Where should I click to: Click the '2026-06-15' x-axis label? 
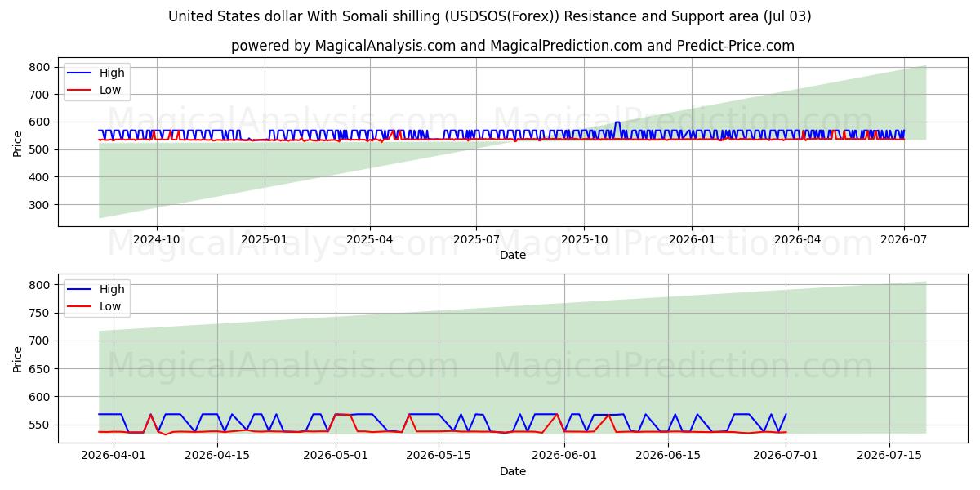click(668, 457)
